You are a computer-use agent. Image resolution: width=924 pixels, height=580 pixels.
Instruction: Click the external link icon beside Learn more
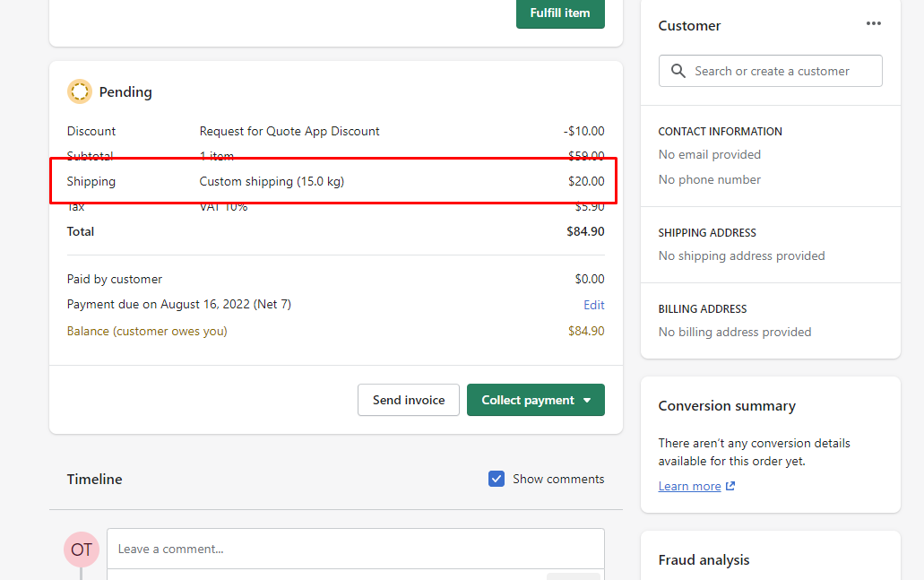pyautogui.click(x=730, y=486)
